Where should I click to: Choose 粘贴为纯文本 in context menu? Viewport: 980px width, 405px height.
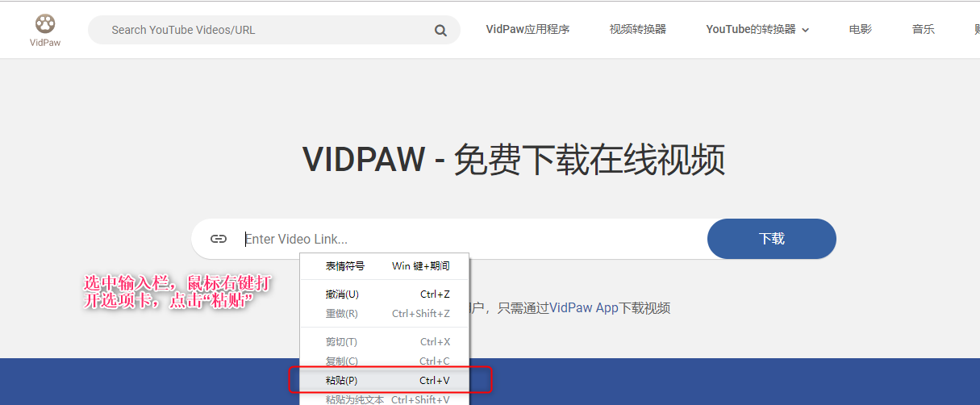[x=385, y=399]
